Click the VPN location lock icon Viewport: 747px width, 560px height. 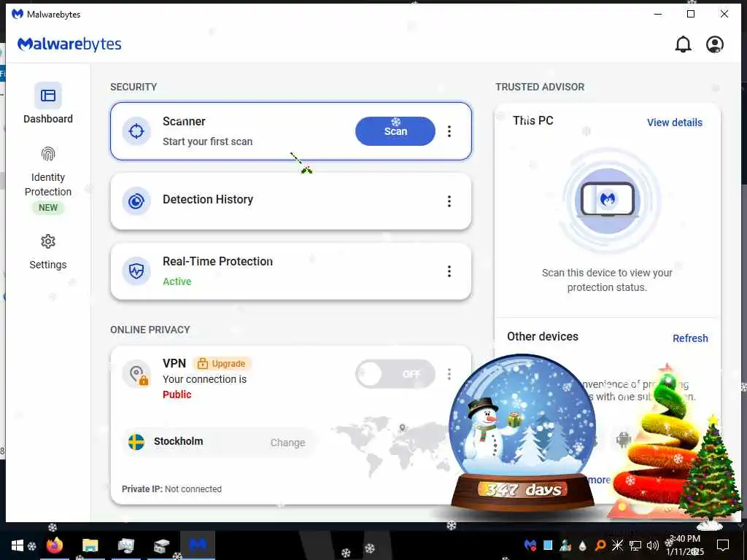136,374
